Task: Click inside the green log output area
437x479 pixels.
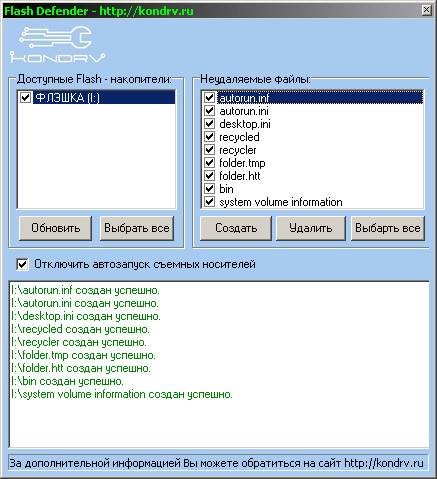Action: click(x=219, y=364)
